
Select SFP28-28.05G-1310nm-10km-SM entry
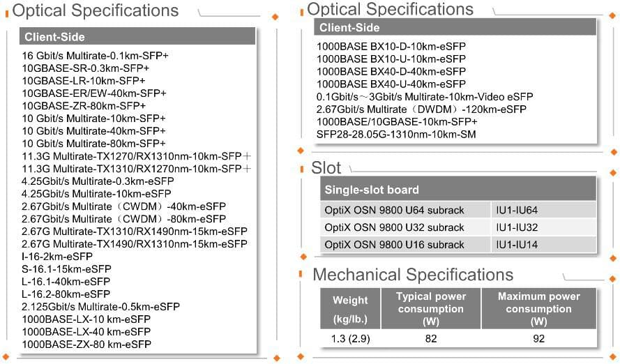[x=396, y=135]
